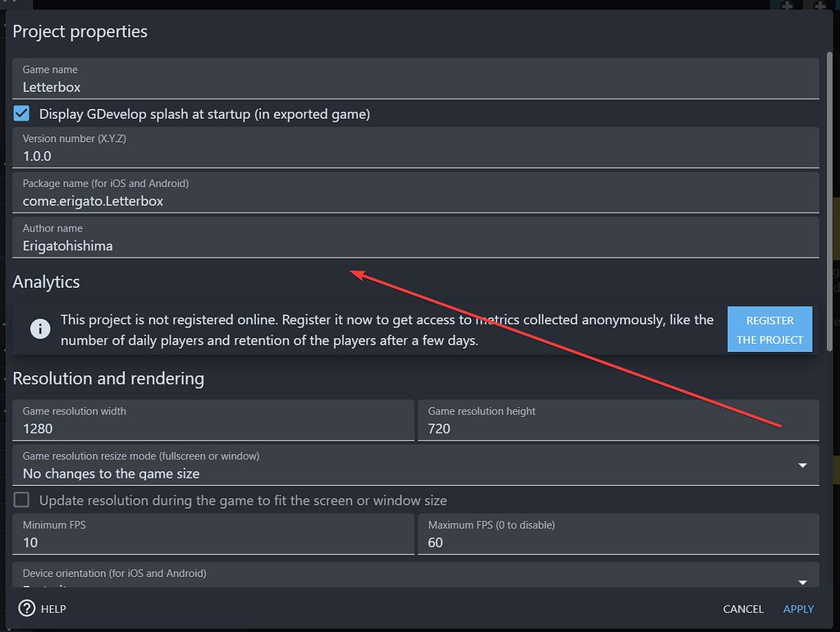Uncheck Display GDevelop splash at startup
840x632 pixels.
click(x=21, y=113)
